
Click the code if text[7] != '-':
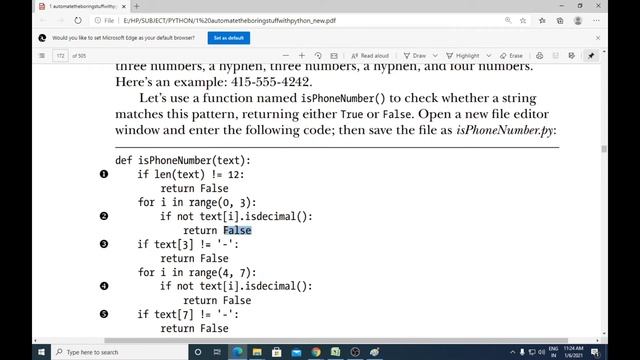coord(188,314)
